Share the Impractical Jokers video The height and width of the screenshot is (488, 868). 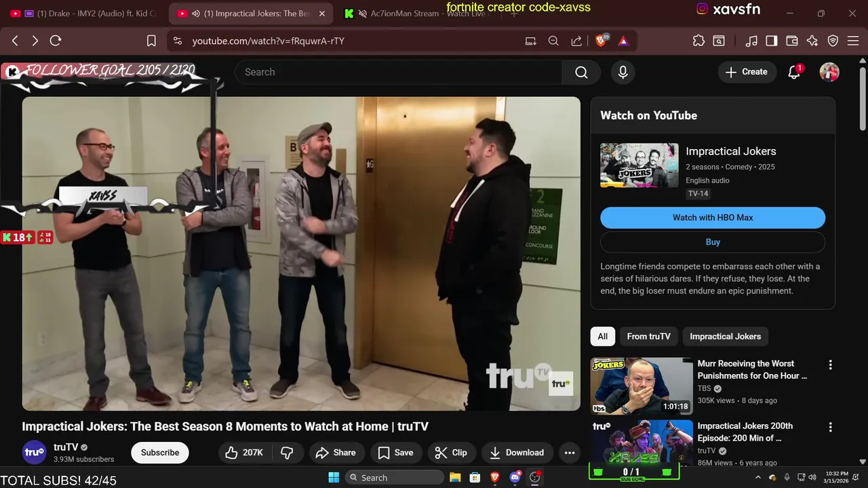pyautogui.click(x=336, y=453)
